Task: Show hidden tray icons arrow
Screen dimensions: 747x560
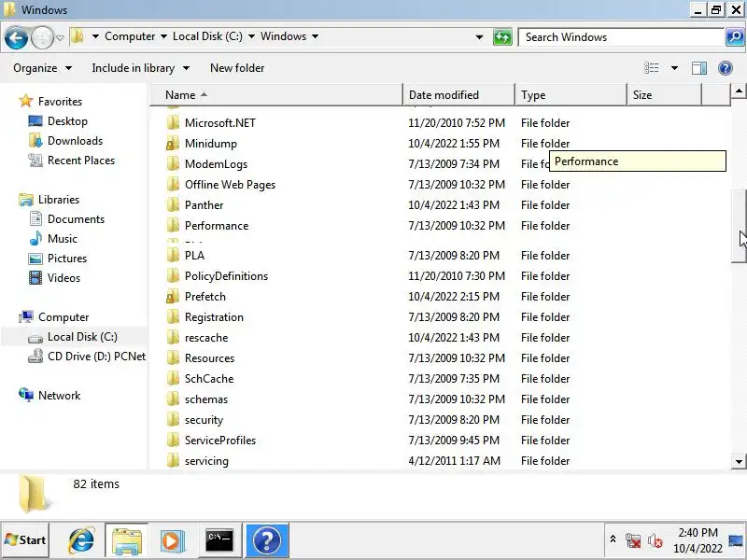Action: coord(613,539)
